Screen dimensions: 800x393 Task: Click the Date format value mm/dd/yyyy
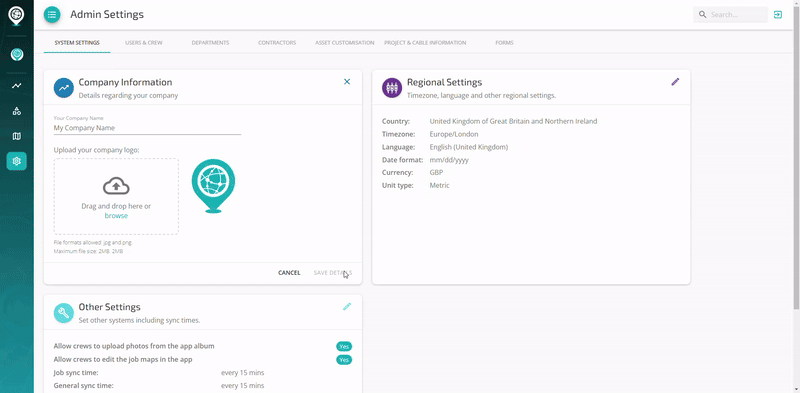click(449, 160)
